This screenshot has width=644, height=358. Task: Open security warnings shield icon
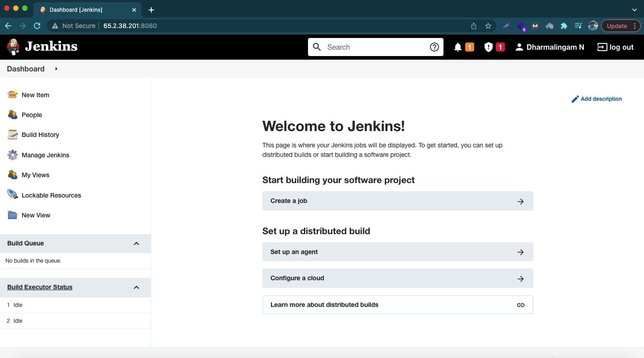tap(488, 47)
